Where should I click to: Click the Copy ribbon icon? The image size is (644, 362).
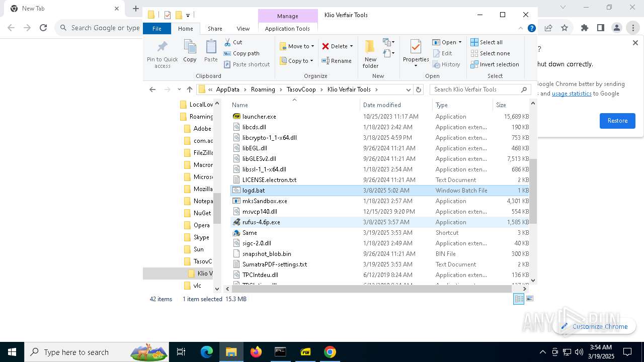coord(190,51)
